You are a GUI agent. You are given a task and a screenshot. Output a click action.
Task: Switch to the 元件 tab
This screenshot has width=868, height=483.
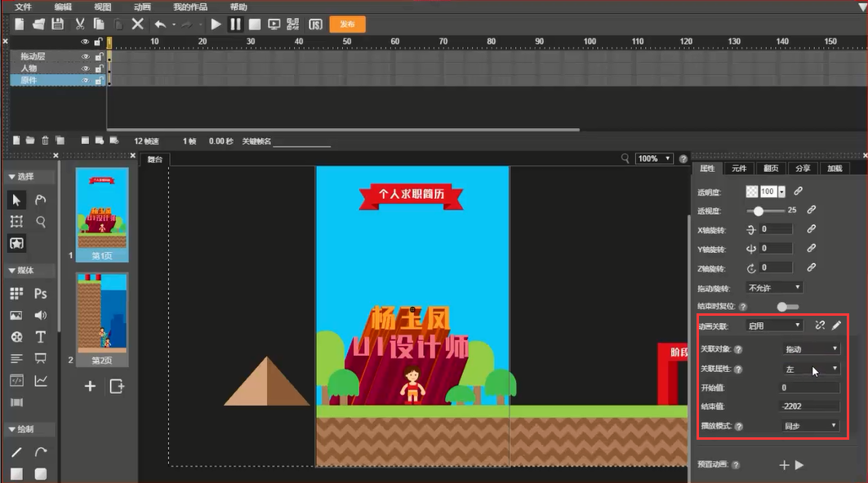pyautogui.click(x=739, y=168)
